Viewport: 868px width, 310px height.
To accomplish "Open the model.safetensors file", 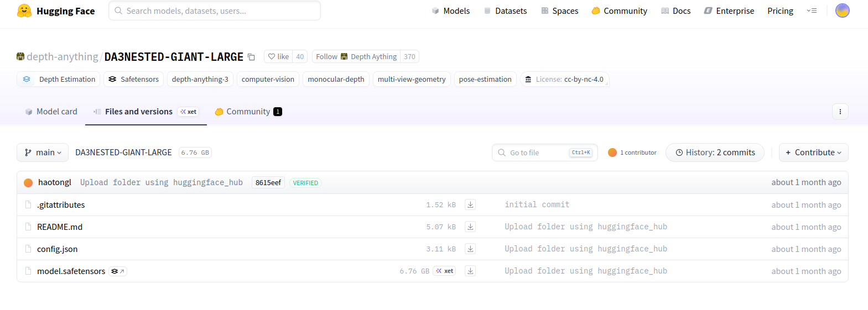I will click(71, 271).
